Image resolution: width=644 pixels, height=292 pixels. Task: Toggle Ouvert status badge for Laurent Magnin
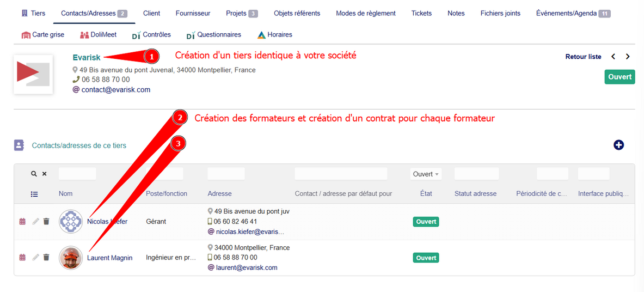[426, 258]
